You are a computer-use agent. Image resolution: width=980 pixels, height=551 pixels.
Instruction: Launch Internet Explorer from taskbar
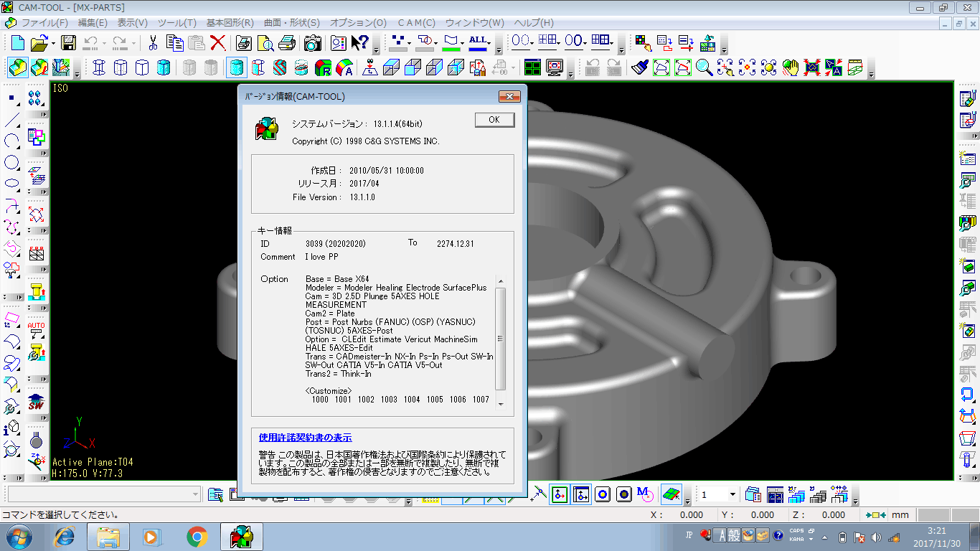pyautogui.click(x=65, y=537)
